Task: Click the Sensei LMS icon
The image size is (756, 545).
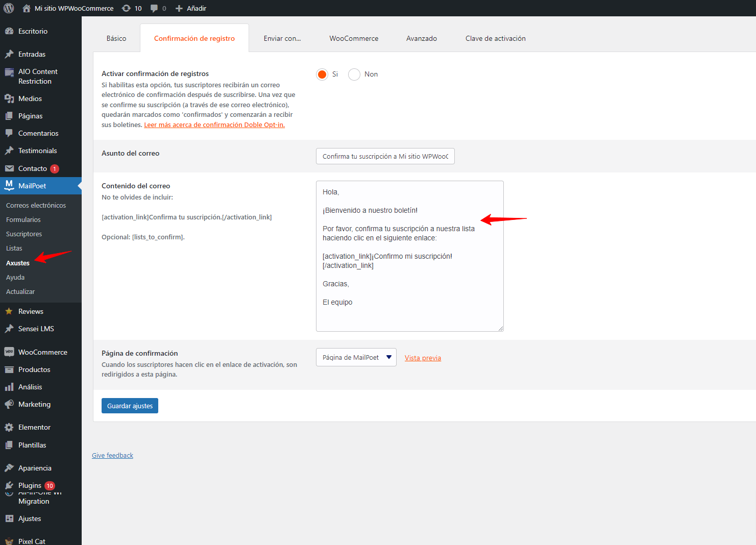Action: [x=9, y=329]
